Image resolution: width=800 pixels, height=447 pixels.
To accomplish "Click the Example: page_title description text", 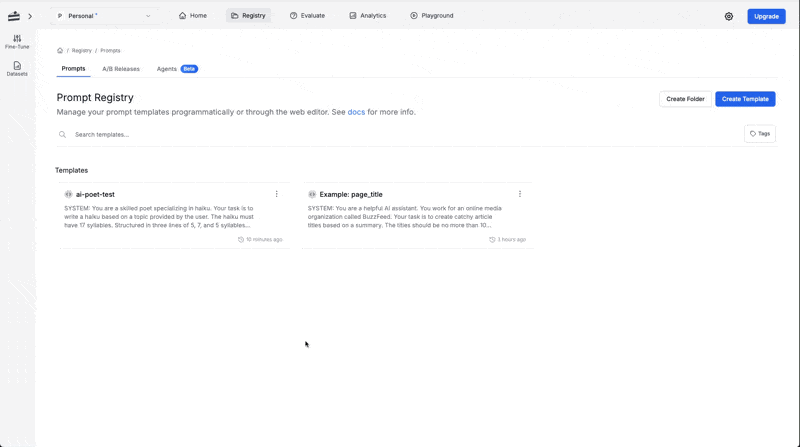I will (405, 217).
